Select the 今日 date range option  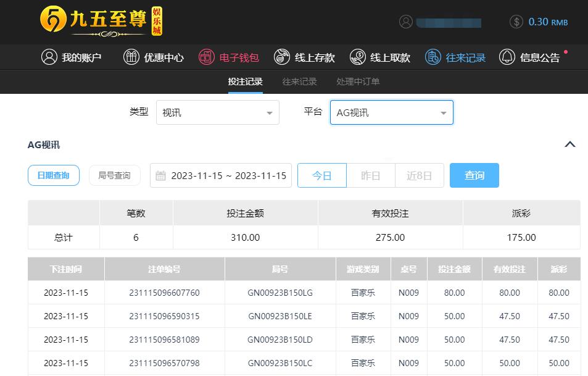pos(322,175)
